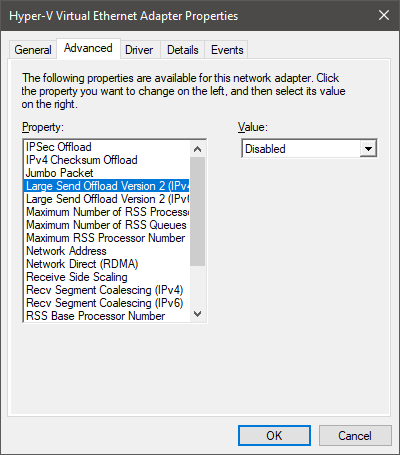The height and width of the screenshot is (455, 400).
Task: Open the Value dropdown arrow
Action: [368, 149]
